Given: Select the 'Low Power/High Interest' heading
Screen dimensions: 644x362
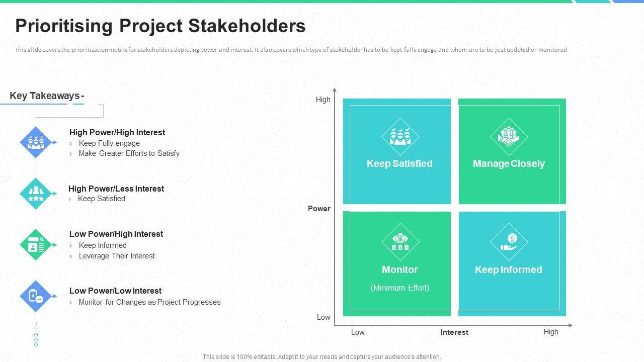Looking at the screenshot, I should 116,234.
